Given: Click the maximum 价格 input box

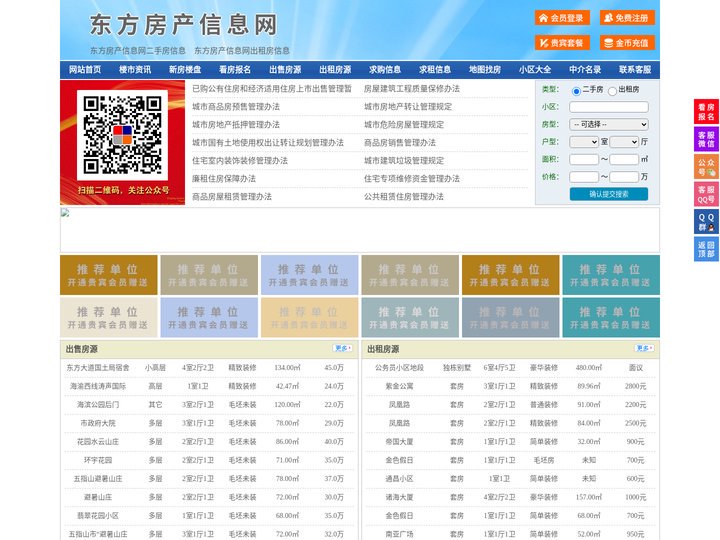Looking at the screenshot, I should [624, 177].
